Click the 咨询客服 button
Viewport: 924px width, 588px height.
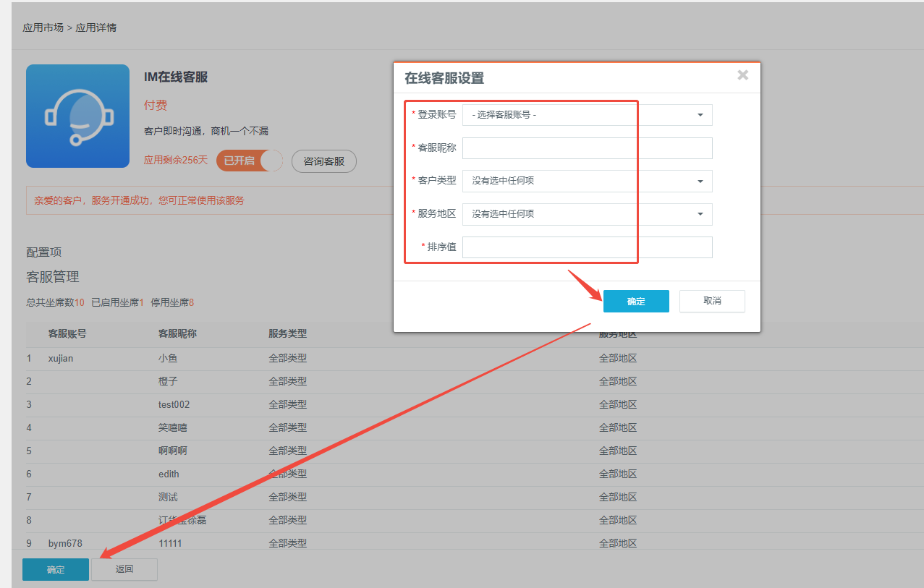tap(324, 161)
